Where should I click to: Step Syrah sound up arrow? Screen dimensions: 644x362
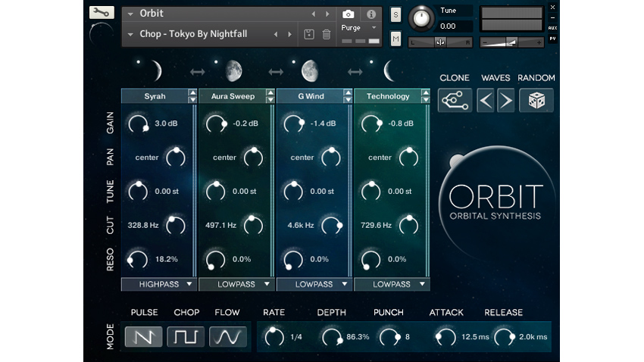[192, 92]
